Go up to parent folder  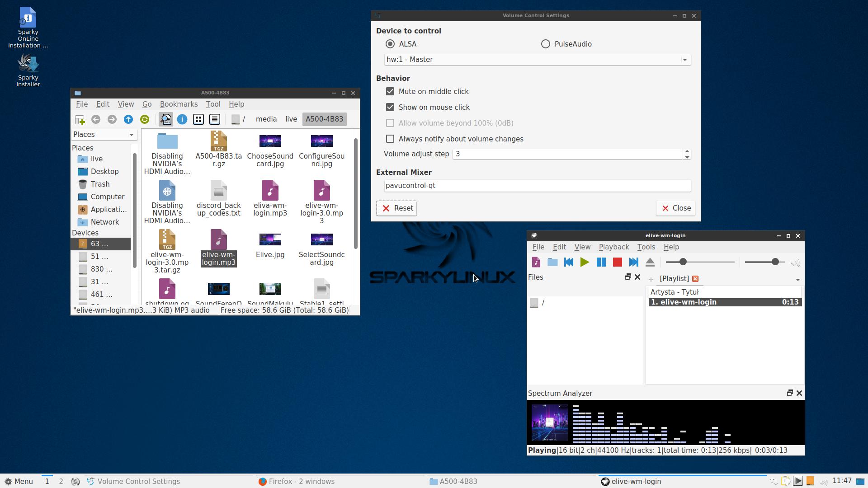point(128,119)
